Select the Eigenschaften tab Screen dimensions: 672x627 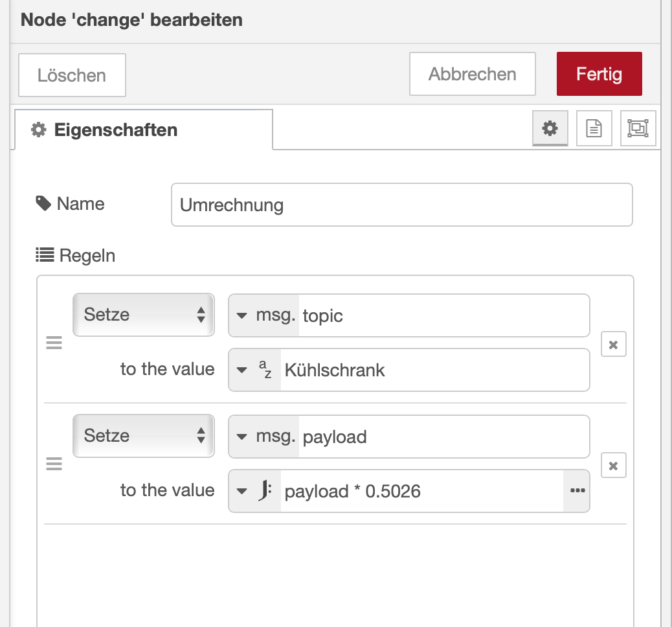coord(142,130)
